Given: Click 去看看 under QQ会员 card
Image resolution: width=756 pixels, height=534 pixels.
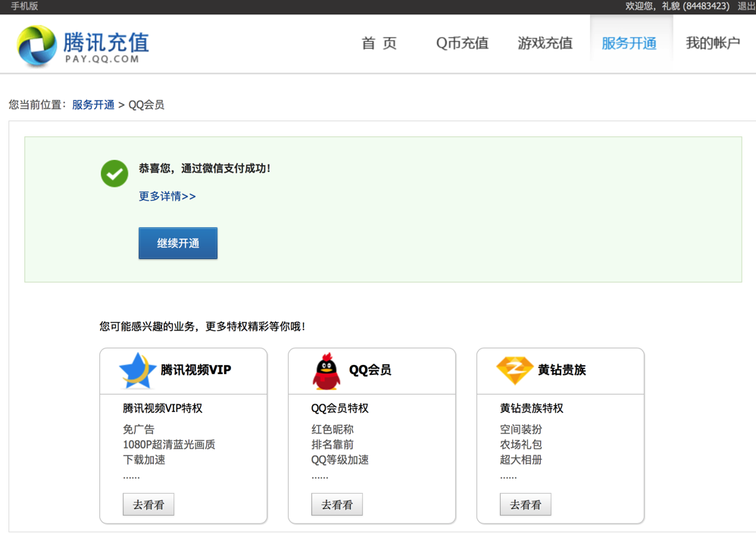Looking at the screenshot, I should click(337, 504).
